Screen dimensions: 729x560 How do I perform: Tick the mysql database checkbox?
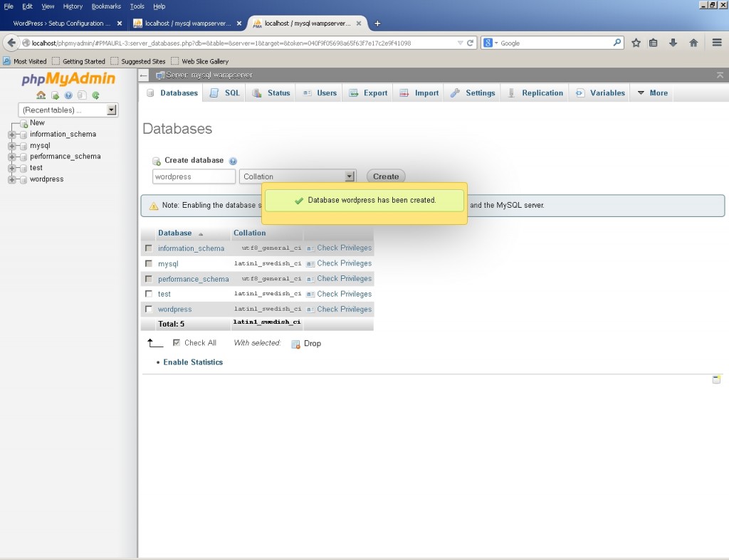click(x=148, y=263)
